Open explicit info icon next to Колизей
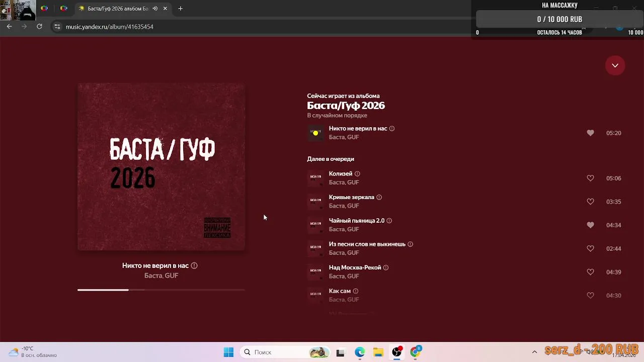 tap(357, 174)
